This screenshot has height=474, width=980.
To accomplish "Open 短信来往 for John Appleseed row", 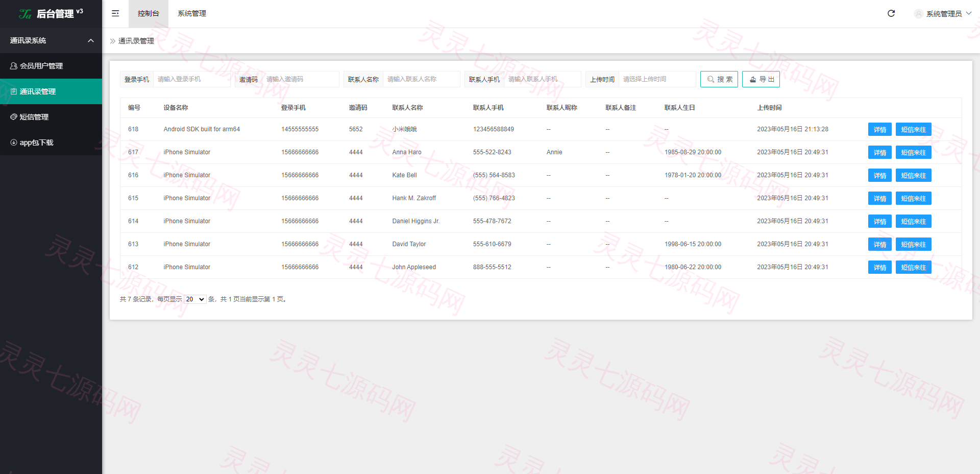I will point(914,267).
